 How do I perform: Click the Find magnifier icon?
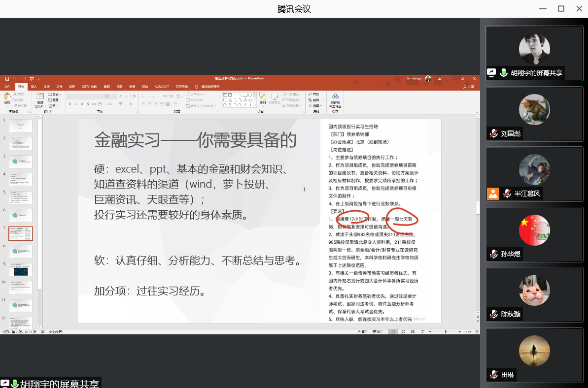point(310,94)
